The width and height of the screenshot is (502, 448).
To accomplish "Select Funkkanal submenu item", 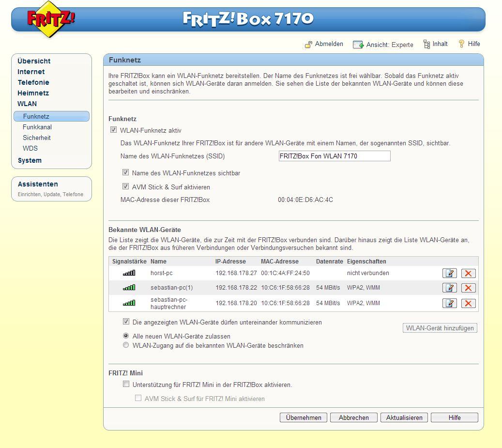I will point(37,127).
